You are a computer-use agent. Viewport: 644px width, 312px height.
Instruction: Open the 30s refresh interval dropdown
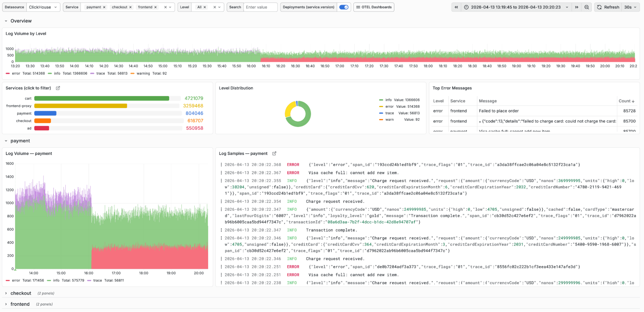(630, 7)
